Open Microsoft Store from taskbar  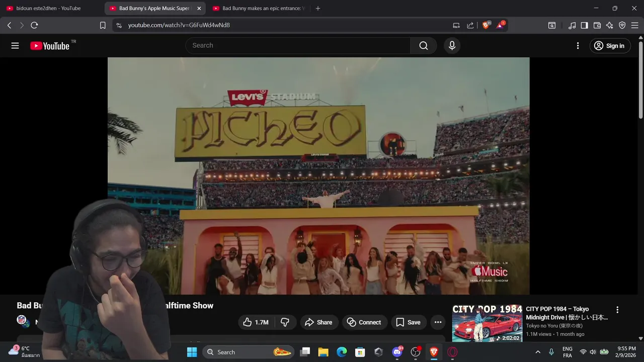tap(360, 352)
